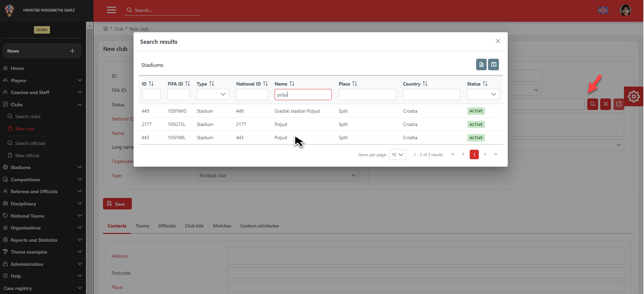
Task: Change items per page dropdown
Action: click(x=398, y=154)
